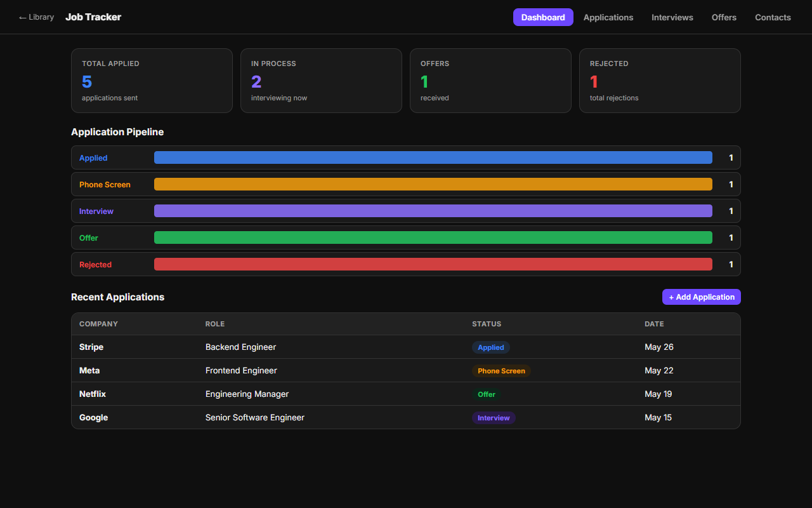Click the blue Applied pipeline bar
812x508 pixels.
pos(433,157)
